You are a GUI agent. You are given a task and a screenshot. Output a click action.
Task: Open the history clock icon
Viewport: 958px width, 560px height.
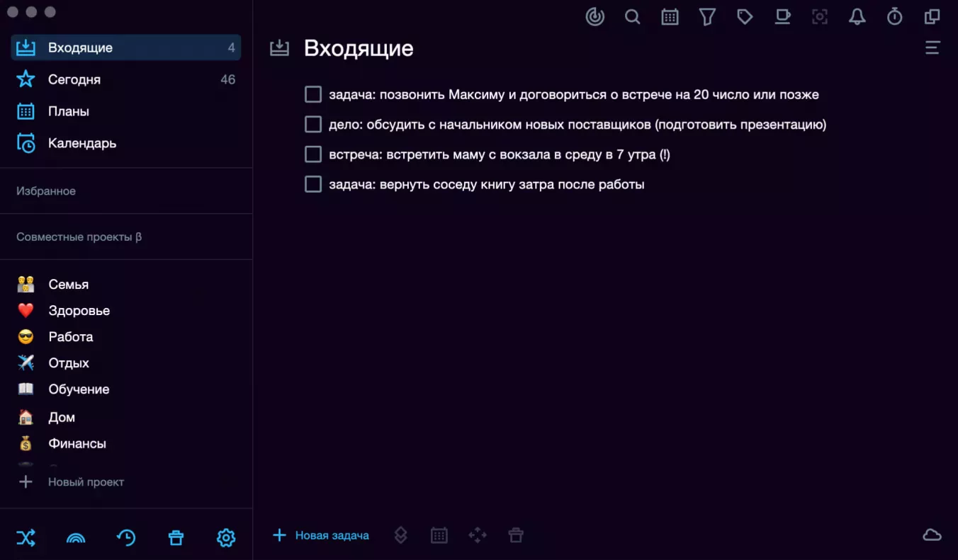coord(126,538)
